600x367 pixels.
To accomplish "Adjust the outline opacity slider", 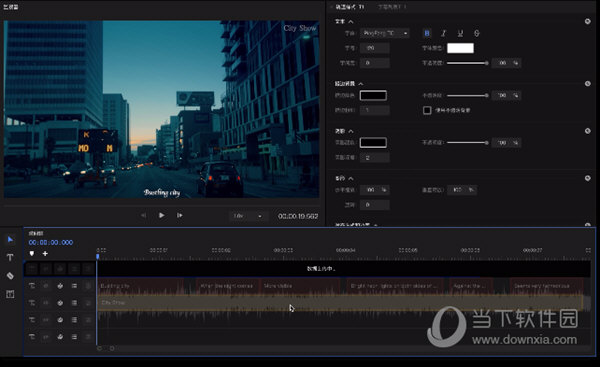I will (x=468, y=95).
